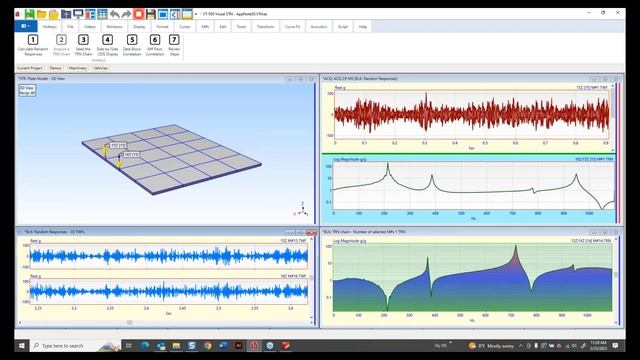Viewport: 640px width, 360px height.
Task: Click the yellow window icon ending the quick toolbar
Action: point(187,14)
